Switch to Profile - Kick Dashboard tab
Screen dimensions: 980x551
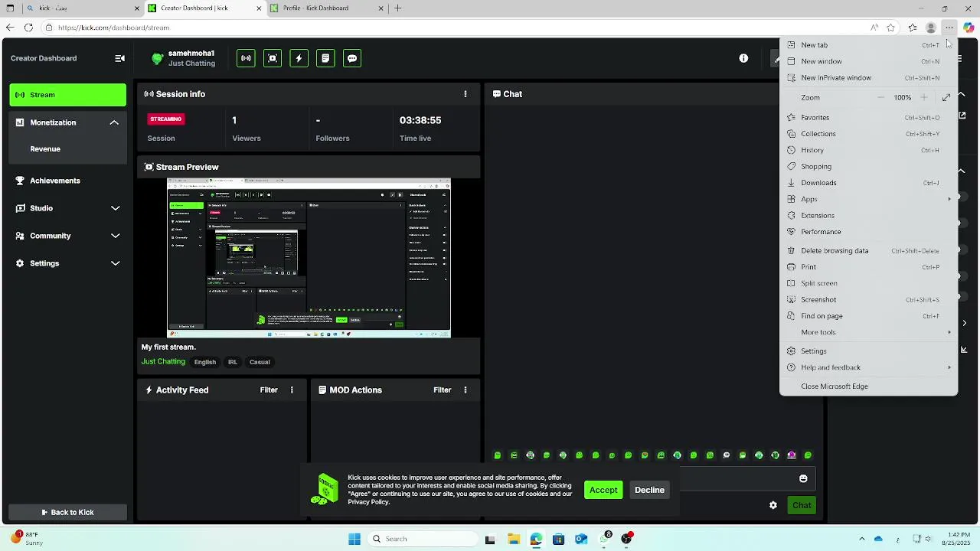click(328, 8)
